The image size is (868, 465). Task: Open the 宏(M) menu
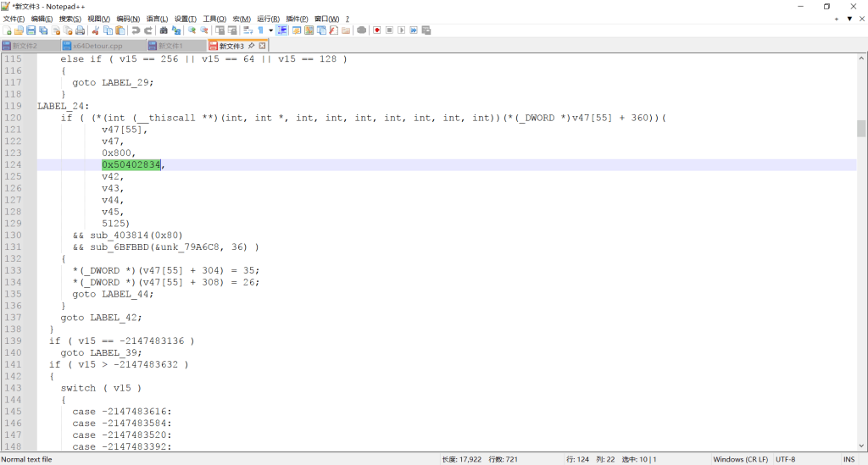(x=242, y=19)
